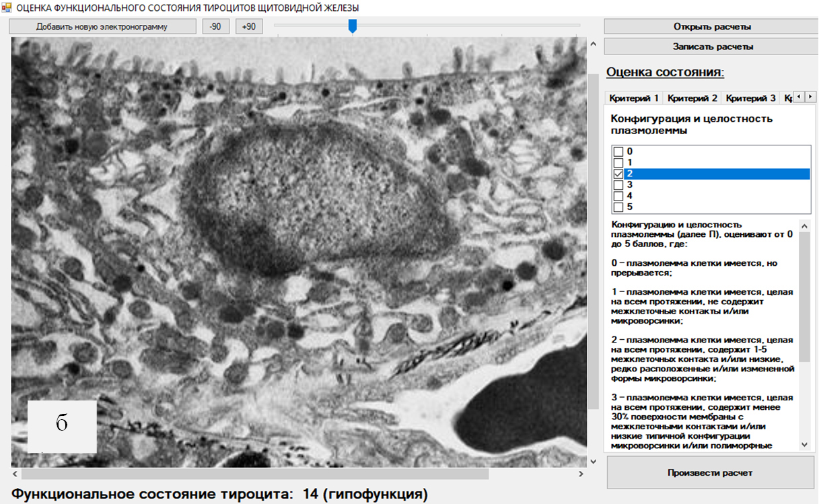Check the score 5 checkbox
The height and width of the screenshot is (504, 819).
tap(618, 207)
